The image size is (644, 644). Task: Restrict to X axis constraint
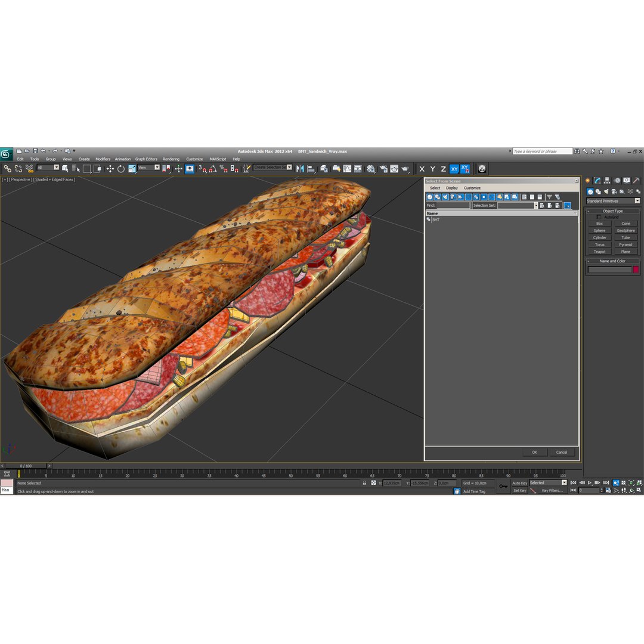click(x=422, y=169)
